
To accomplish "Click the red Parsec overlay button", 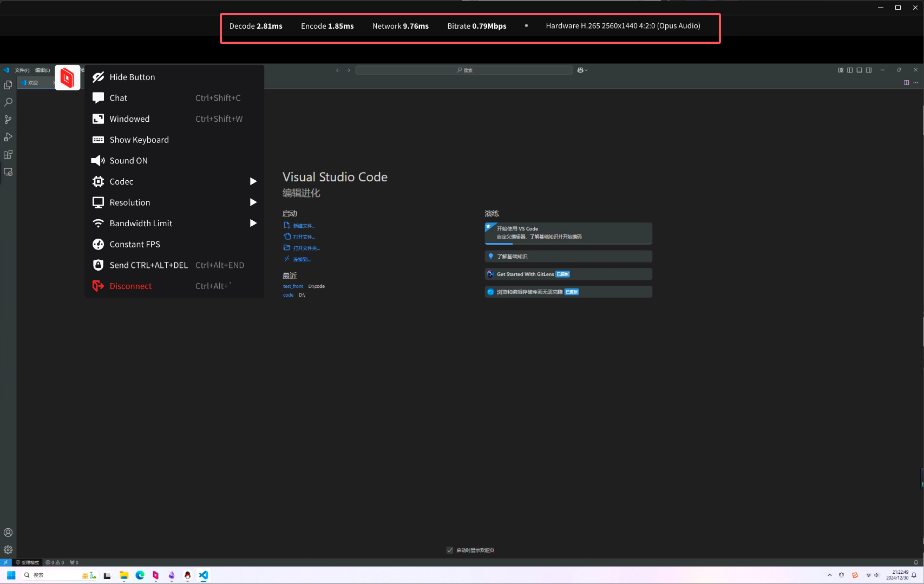I will 68,78.
